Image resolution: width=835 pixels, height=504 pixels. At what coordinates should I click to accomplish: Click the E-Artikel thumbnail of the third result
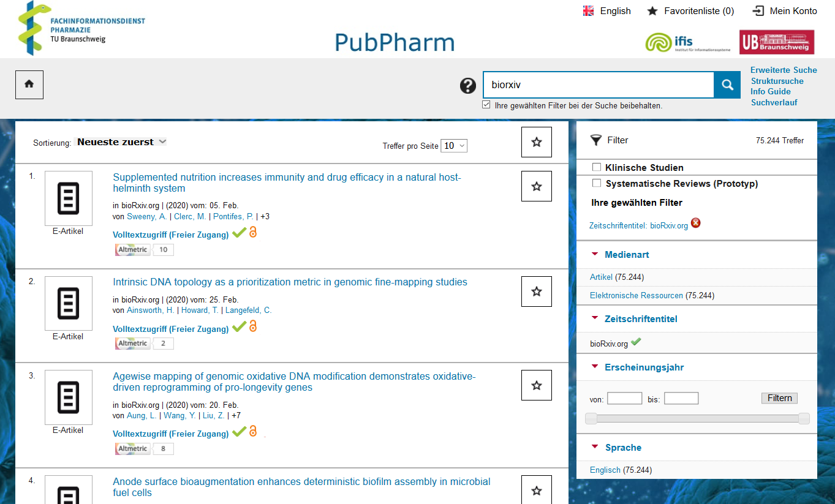point(68,397)
